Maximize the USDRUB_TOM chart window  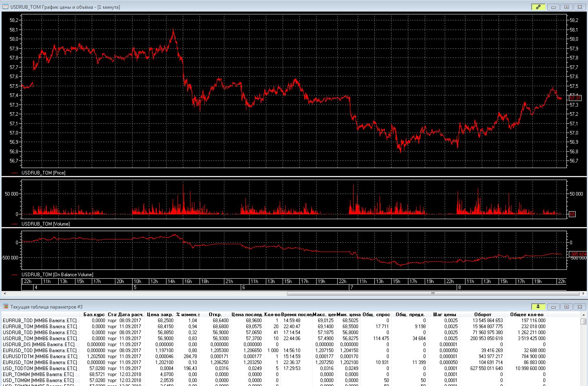(566, 7)
